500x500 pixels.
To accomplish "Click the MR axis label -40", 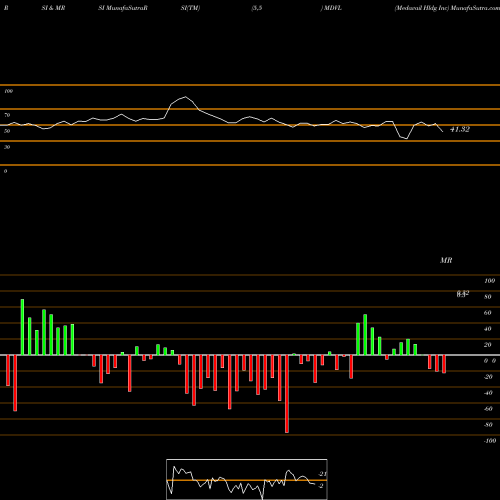I will tap(488, 393).
